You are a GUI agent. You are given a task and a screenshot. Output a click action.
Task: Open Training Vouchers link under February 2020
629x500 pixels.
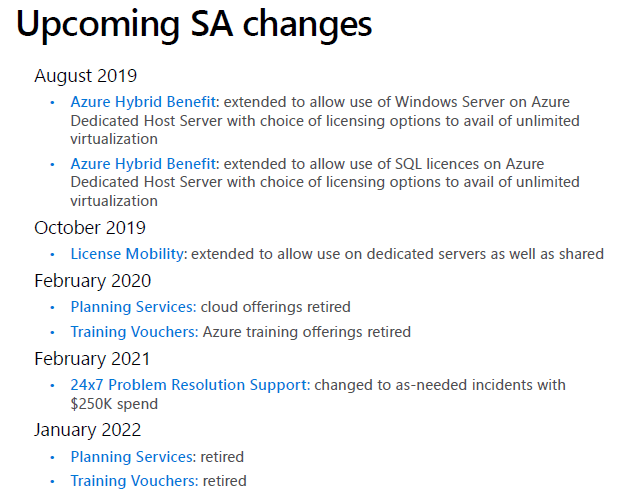[133, 332]
